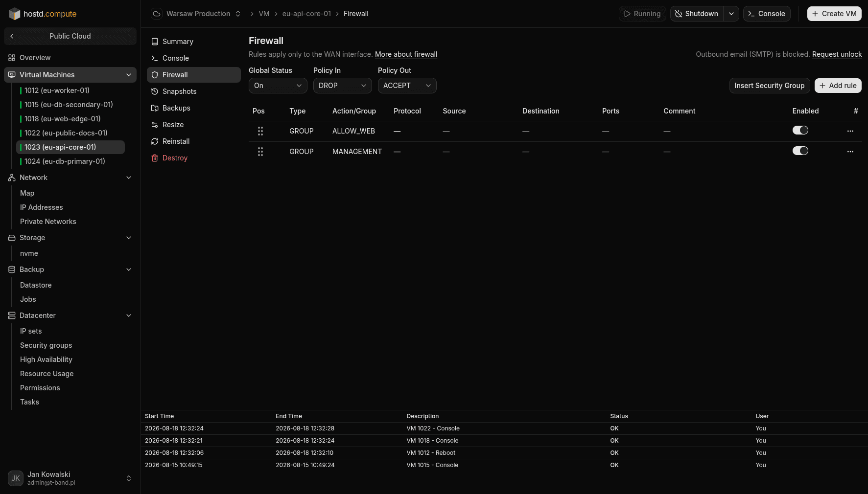The image size is (868, 494).
Task: Open the Reinstall menu item
Action: pos(194,141)
